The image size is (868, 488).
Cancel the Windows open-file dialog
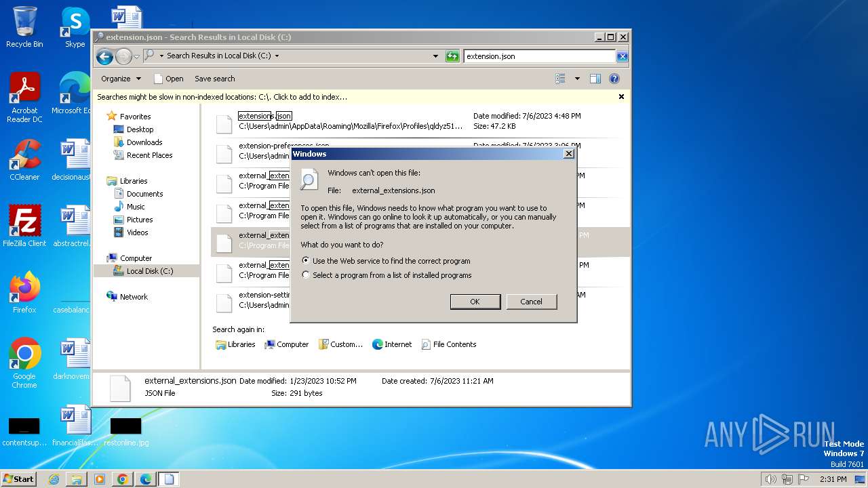[532, 302]
